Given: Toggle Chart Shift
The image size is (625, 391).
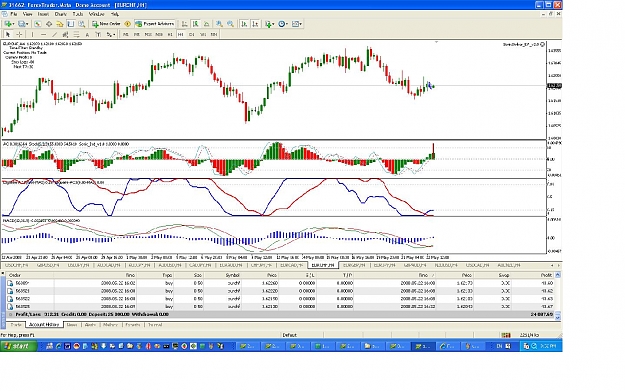Looking at the screenshot, I should [256, 24].
